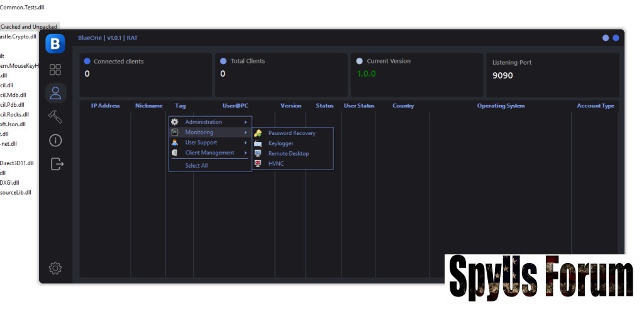Click the blue B logo icon

(x=55, y=43)
